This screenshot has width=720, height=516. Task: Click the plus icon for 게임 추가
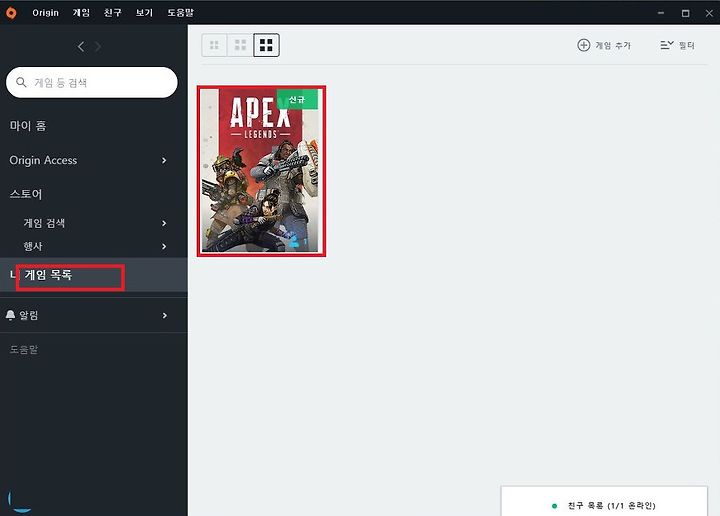pos(584,45)
